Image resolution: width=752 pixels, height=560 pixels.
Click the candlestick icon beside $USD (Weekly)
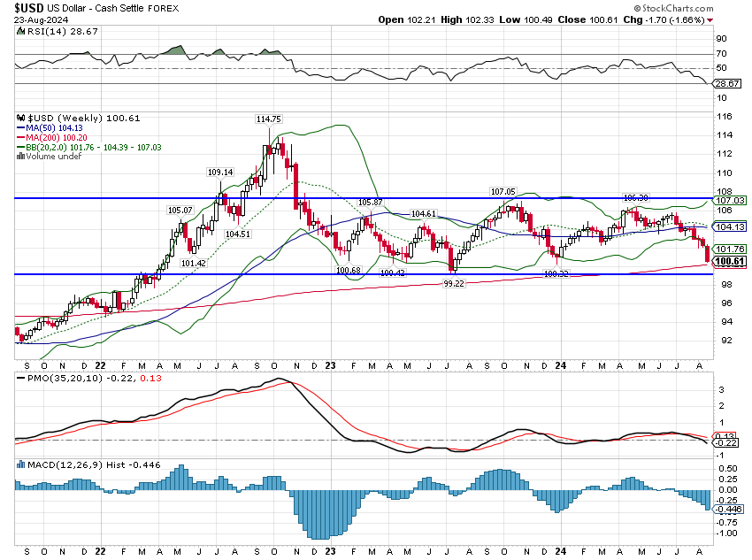click(x=21, y=119)
